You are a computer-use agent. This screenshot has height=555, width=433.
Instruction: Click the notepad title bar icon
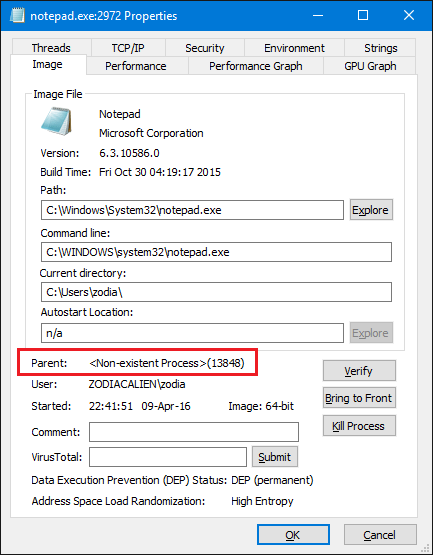point(17,15)
